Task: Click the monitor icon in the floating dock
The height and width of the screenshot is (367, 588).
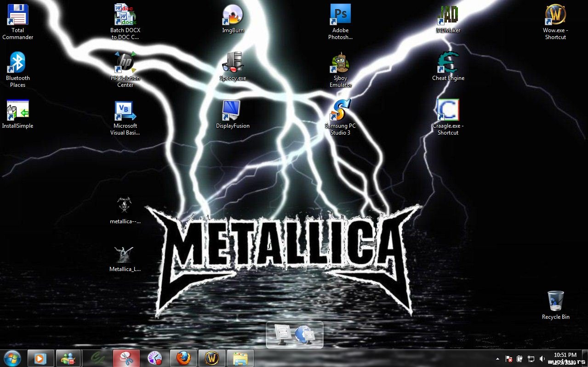Action: pyautogui.click(x=282, y=335)
